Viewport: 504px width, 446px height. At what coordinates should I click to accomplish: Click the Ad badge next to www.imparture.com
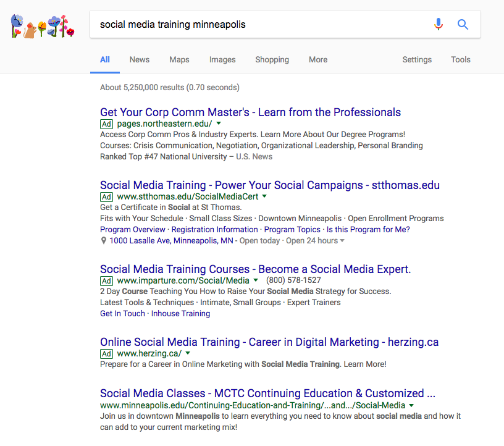pyautogui.click(x=106, y=280)
